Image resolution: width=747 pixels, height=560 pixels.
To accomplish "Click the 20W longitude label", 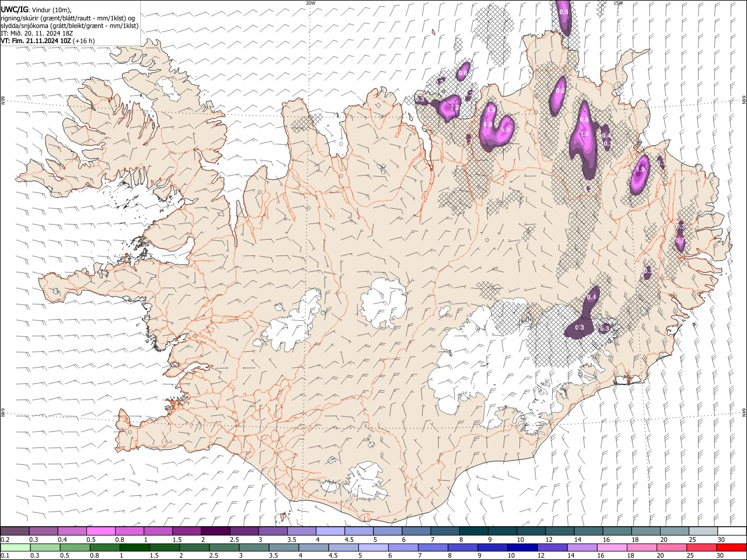I will (x=311, y=3).
